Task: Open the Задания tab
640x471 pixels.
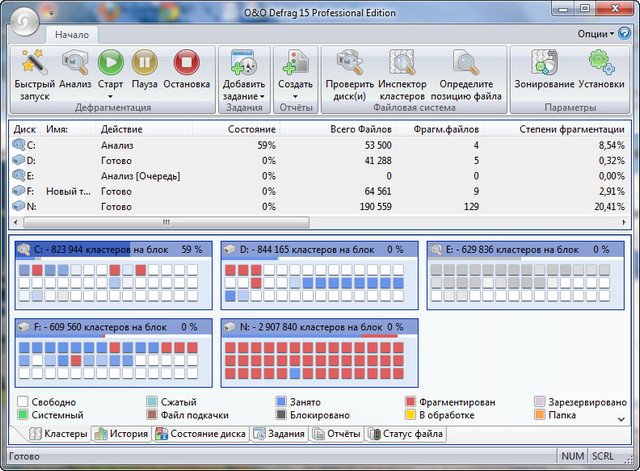Action: pos(279,434)
